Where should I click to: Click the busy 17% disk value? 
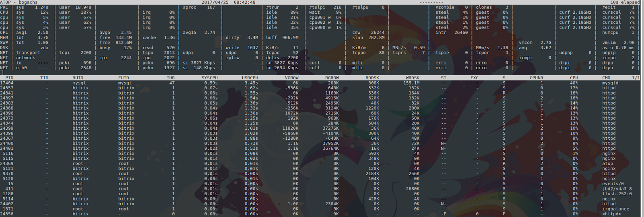(x=116, y=48)
